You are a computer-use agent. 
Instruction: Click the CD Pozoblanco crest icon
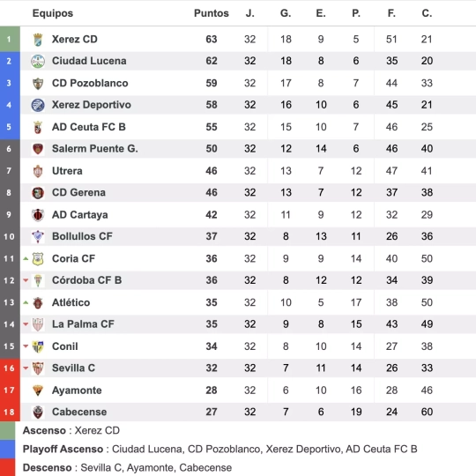[38, 83]
